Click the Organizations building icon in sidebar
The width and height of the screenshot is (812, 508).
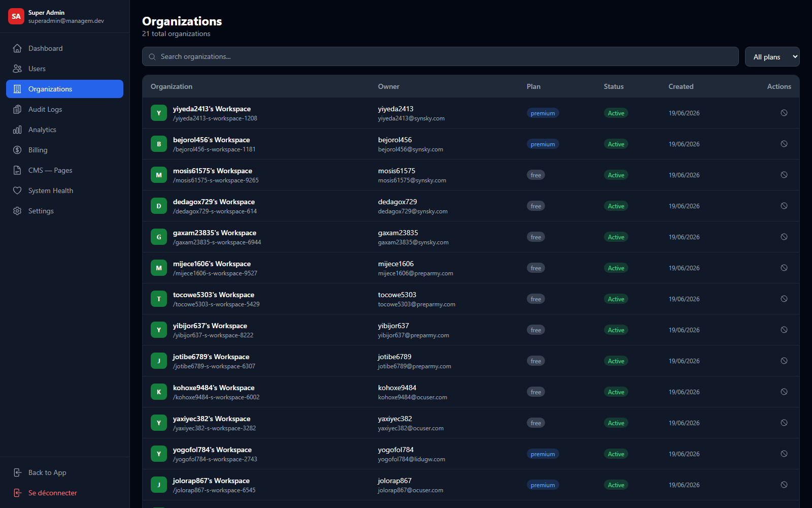17,89
